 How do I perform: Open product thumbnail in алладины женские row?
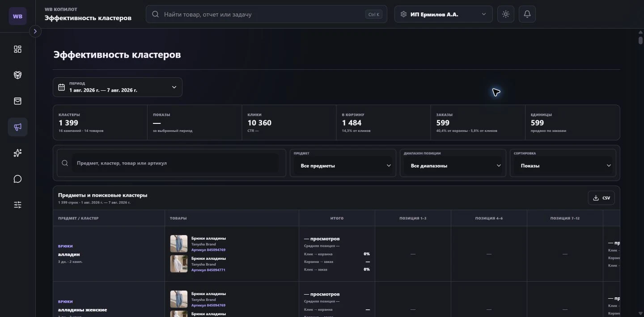coord(179,300)
